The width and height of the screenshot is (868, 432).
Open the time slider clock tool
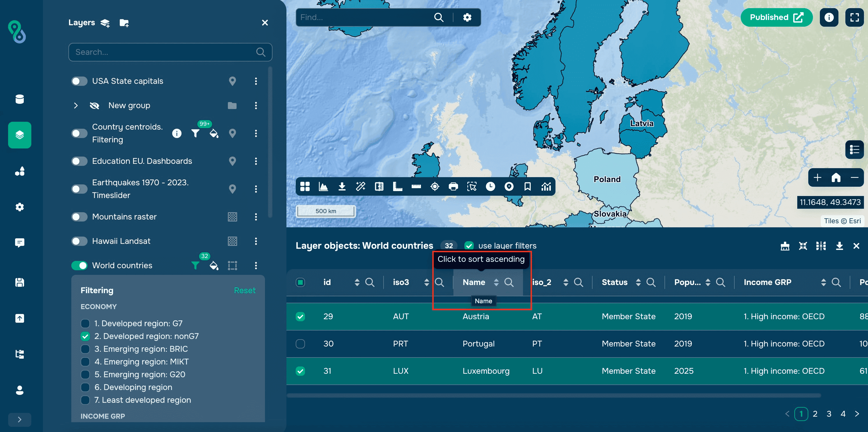[490, 186]
